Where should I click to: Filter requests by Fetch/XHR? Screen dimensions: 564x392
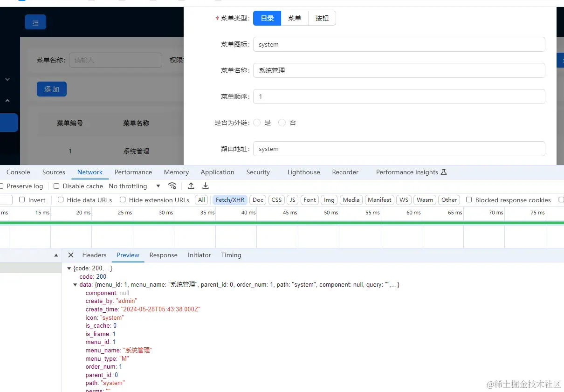(230, 199)
